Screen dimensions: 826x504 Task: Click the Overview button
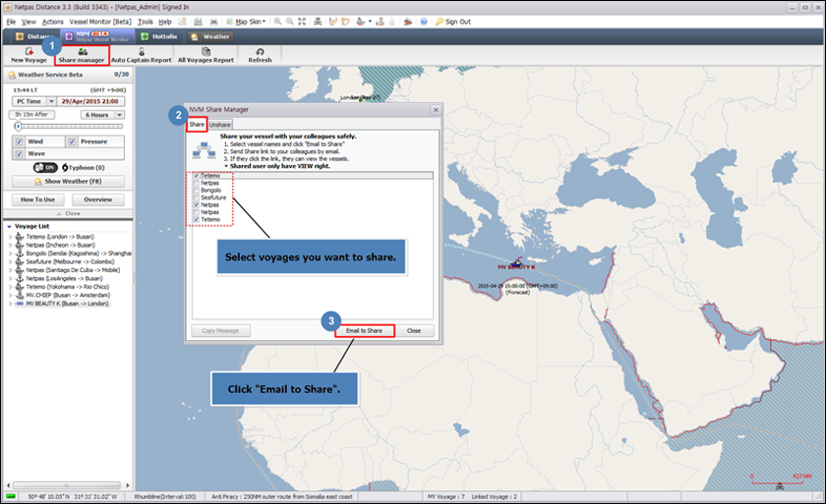[x=98, y=199]
